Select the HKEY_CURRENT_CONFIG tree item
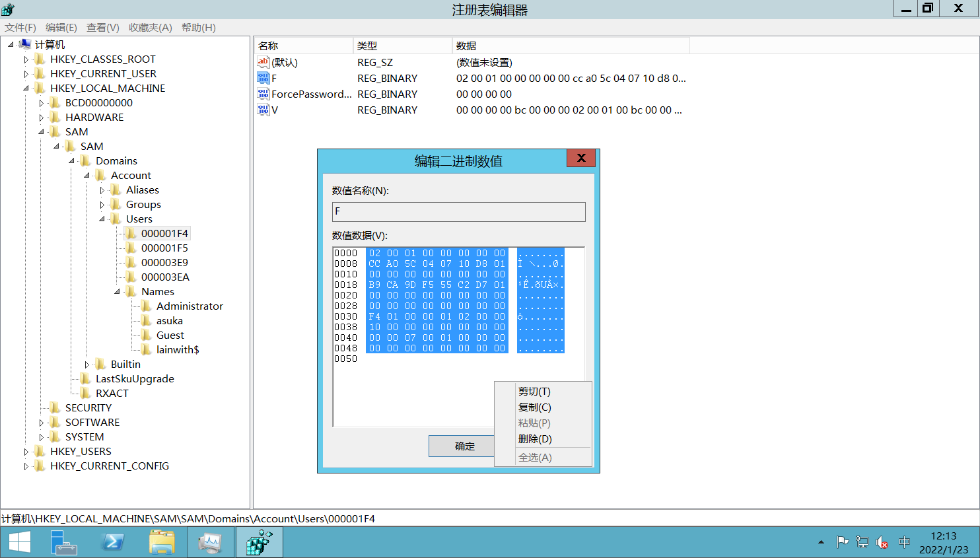 pos(110,466)
